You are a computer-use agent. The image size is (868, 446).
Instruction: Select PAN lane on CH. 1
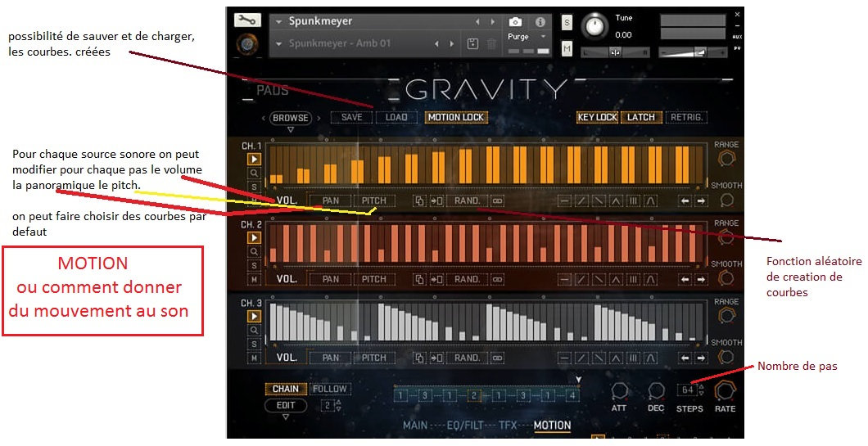pyautogui.click(x=331, y=200)
